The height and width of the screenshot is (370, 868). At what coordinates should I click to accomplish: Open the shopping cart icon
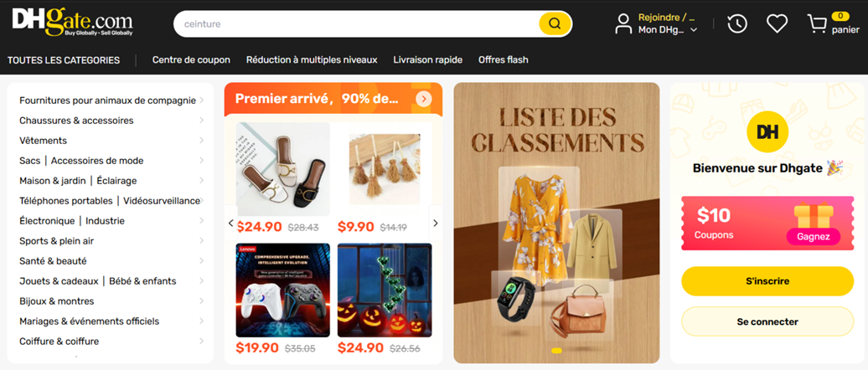click(817, 23)
